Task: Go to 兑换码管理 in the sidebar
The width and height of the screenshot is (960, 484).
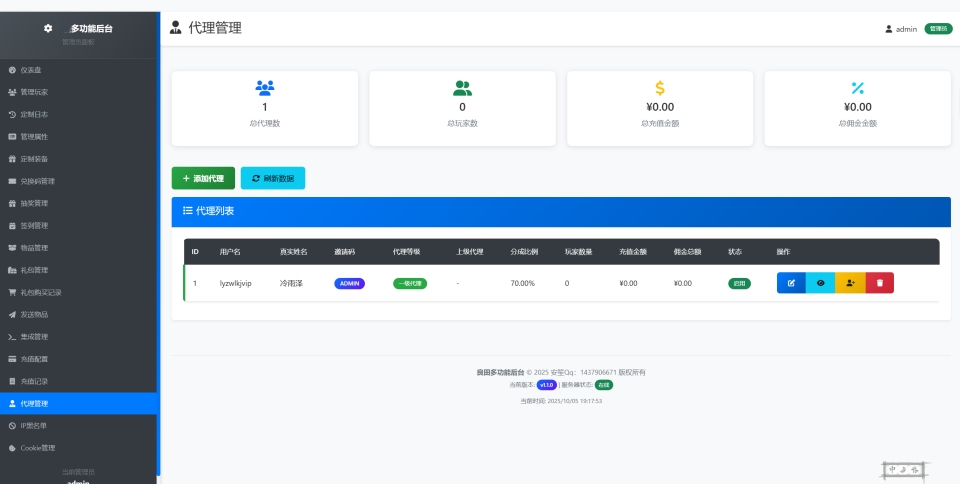Action: point(37,181)
